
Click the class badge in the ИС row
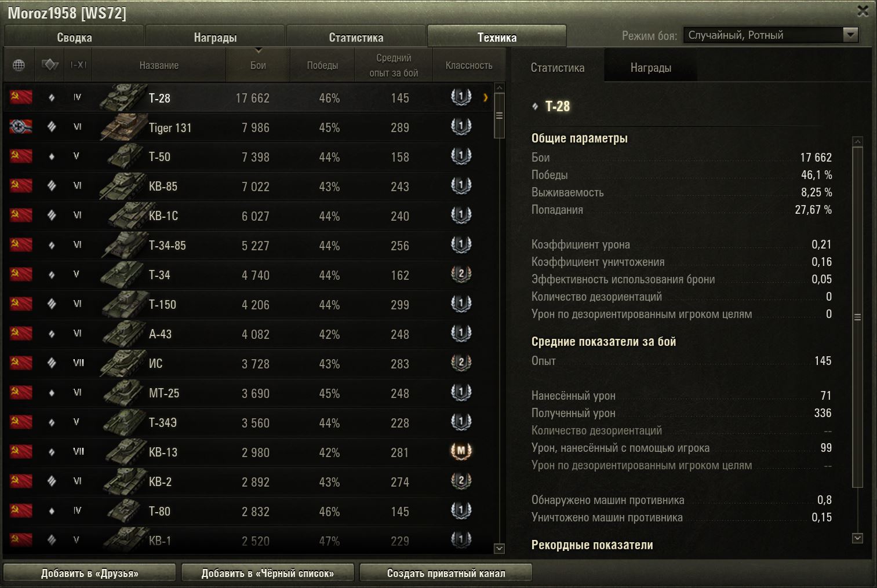click(461, 362)
